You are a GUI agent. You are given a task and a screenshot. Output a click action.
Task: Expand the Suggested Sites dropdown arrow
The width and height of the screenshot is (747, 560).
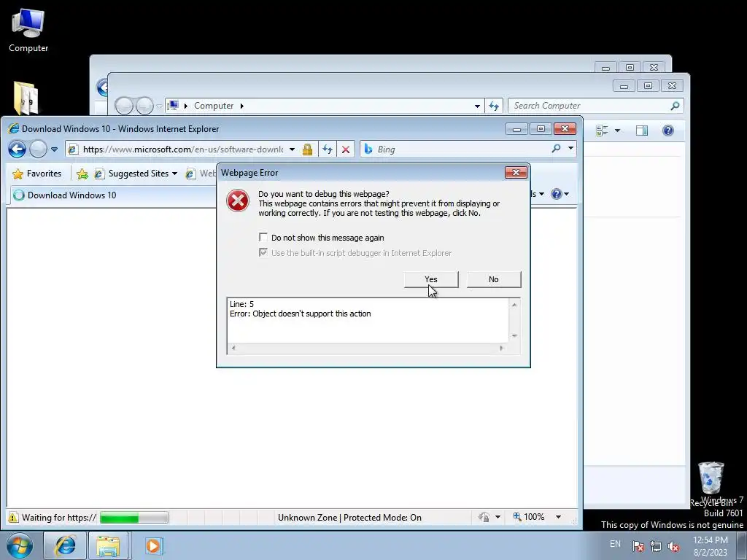click(175, 174)
